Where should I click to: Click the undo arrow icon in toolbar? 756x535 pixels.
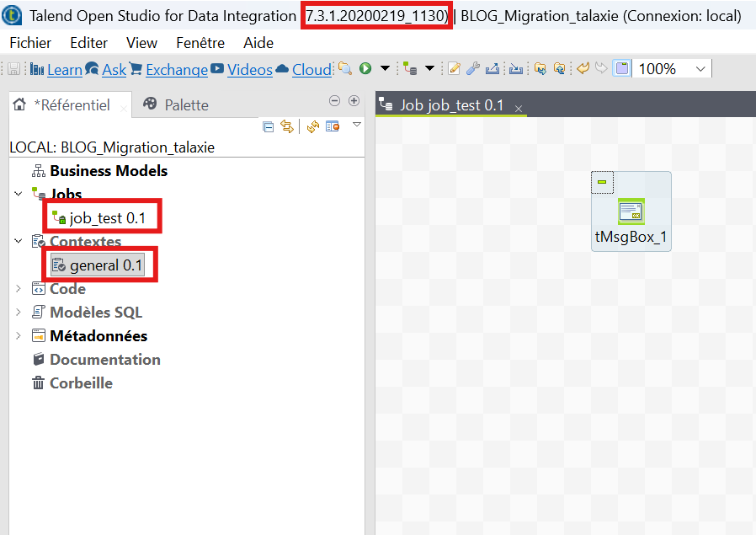point(582,69)
